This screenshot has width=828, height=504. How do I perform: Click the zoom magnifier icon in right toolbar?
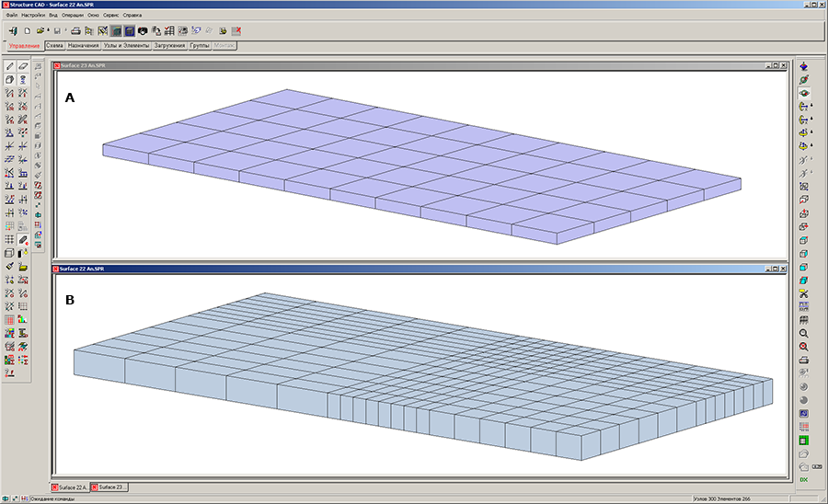804,332
